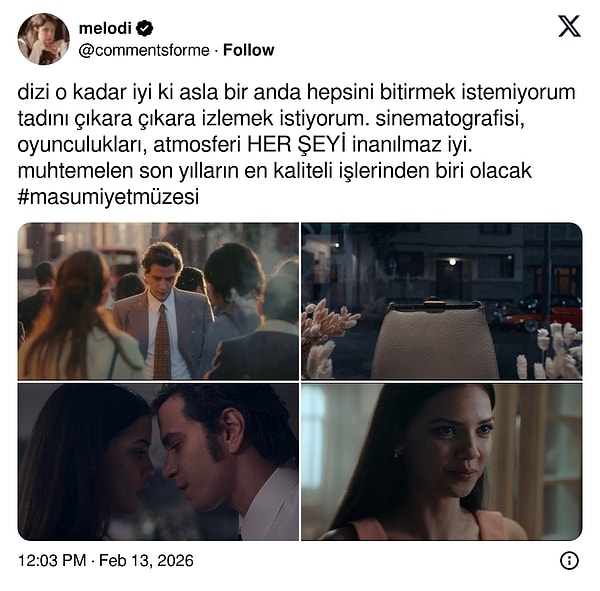This screenshot has width=600, height=591.
Task: Follow the @commentsforme account
Action: click(x=248, y=50)
